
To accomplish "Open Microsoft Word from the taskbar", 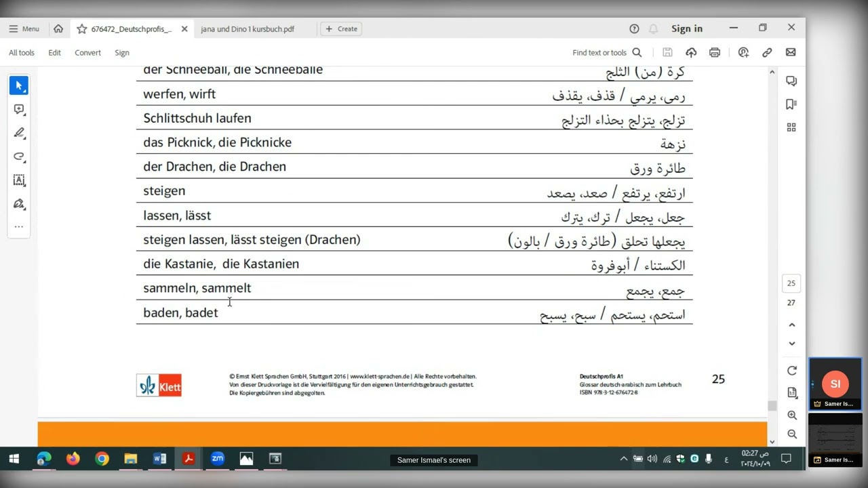I will pos(160,459).
